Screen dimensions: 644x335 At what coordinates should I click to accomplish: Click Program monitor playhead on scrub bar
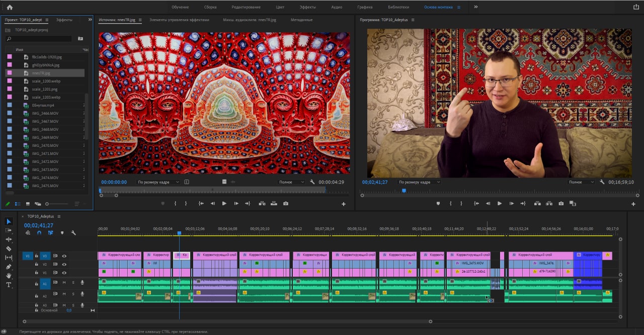(404, 191)
